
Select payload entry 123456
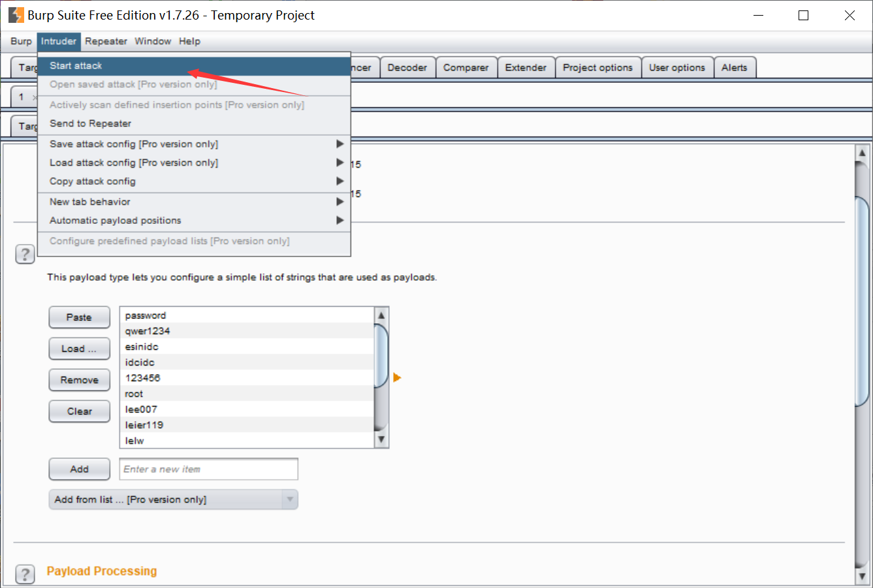(247, 378)
